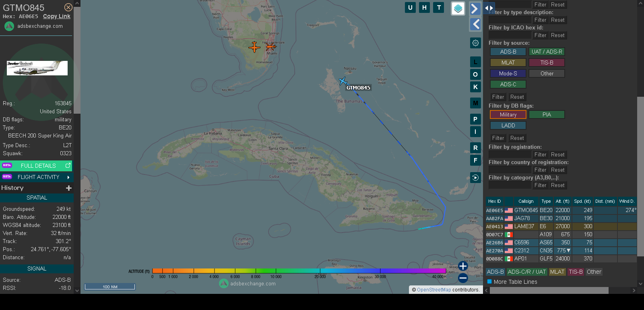The image size is (644, 310).
Task: Click the T map toggle button
Action: click(439, 7)
